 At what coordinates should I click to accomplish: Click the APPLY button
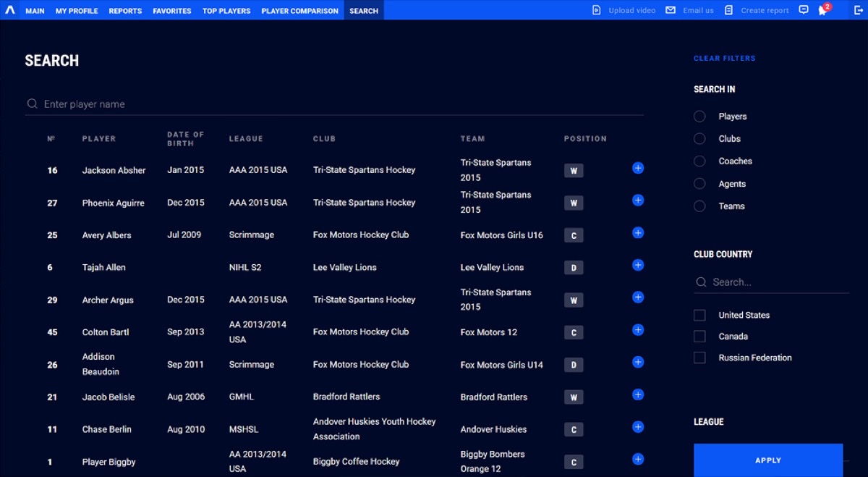coord(768,460)
